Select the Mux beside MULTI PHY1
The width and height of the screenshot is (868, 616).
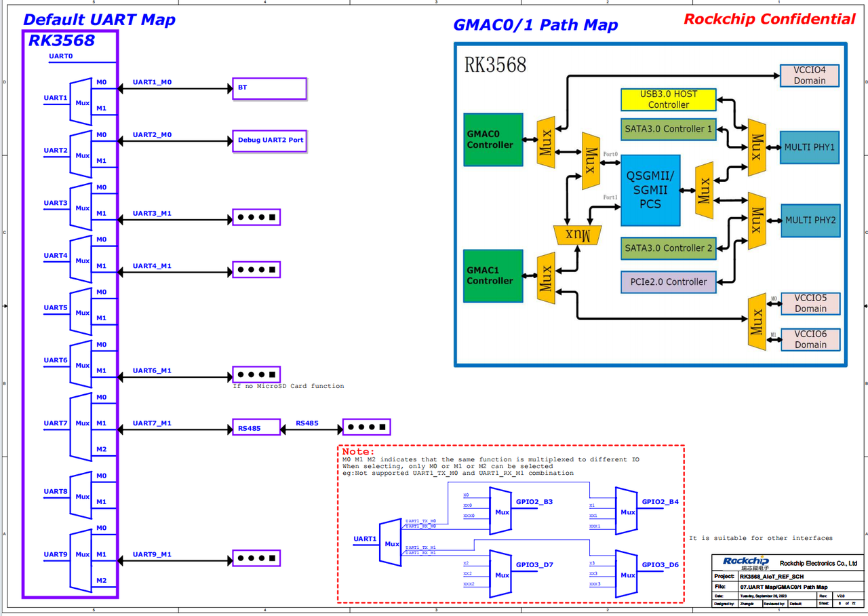tap(757, 147)
